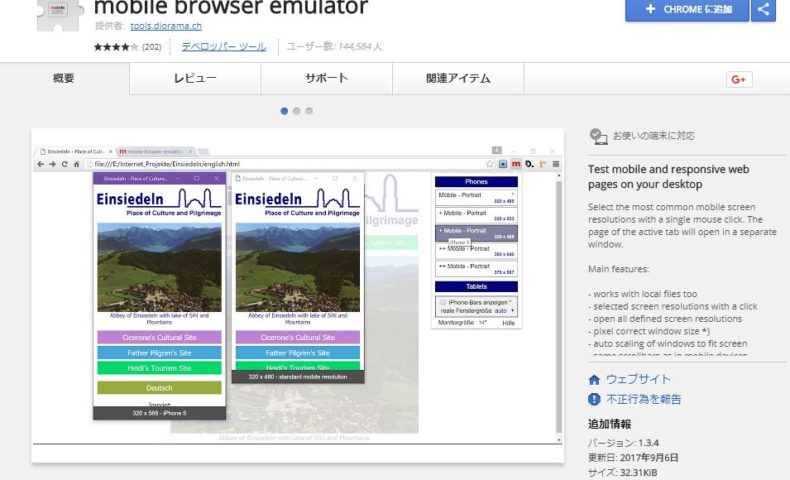Click Heidi's Tourism Site in purple-titled window

pos(159,368)
